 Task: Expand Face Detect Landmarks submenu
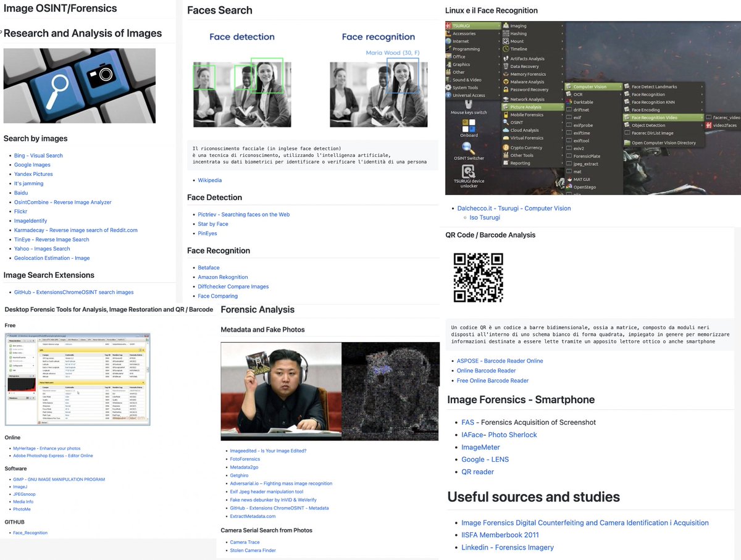tap(663, 87)
